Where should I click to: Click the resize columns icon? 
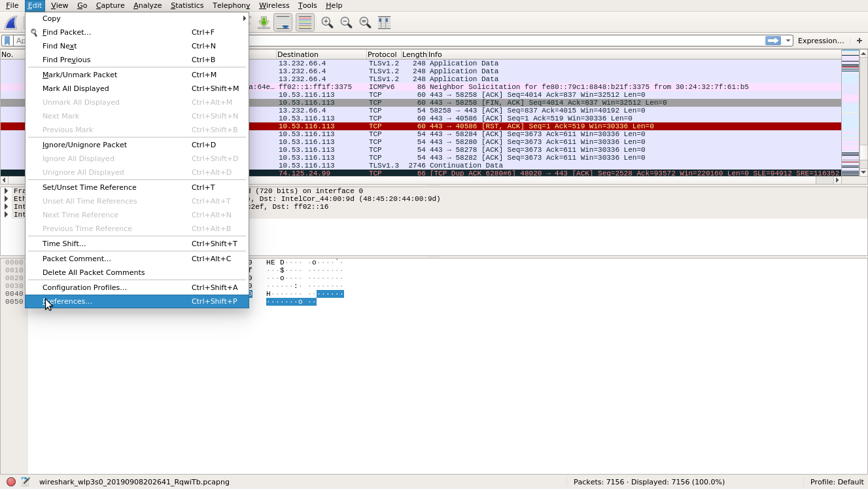click(x=384, y=23)
